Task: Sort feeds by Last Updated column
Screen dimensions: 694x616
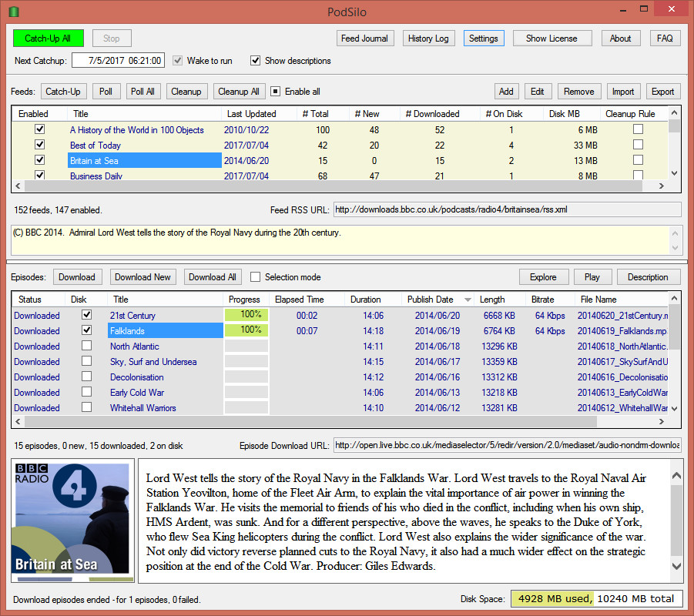Action: [259, 114]
